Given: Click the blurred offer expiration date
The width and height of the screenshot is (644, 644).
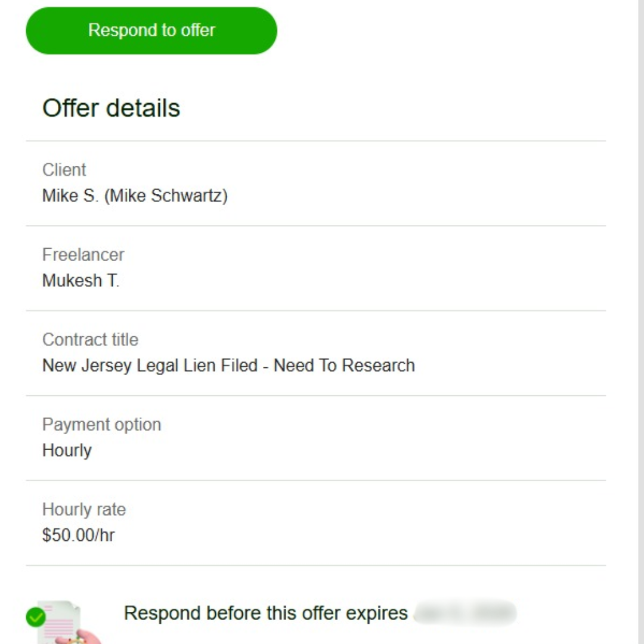Looking at the screenshot, I should pyautogui.click(x=465, y=613).
